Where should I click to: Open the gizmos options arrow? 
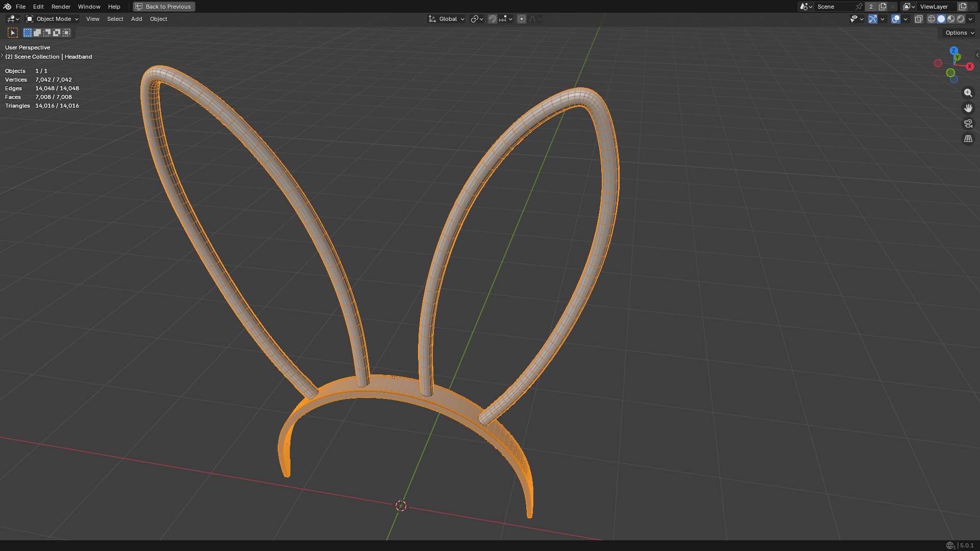click(883, 19)
